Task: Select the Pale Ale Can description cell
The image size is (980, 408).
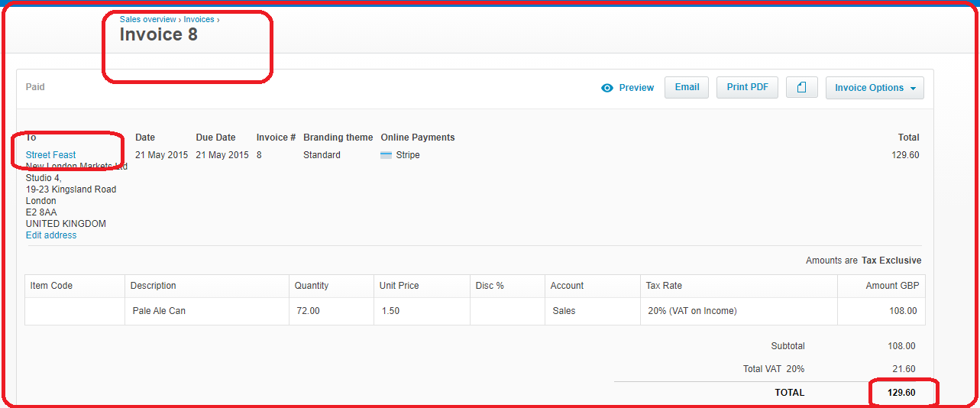Action: coord(207,311)
